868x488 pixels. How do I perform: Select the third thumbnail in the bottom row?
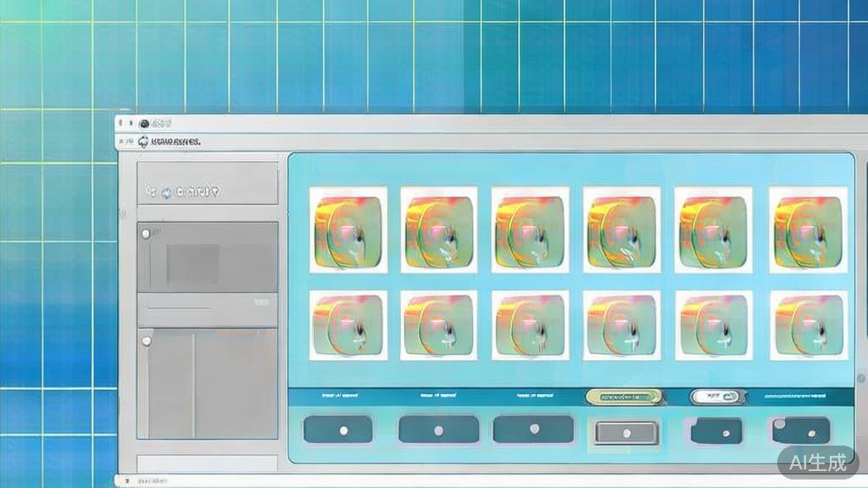click(x=531, y=325)
